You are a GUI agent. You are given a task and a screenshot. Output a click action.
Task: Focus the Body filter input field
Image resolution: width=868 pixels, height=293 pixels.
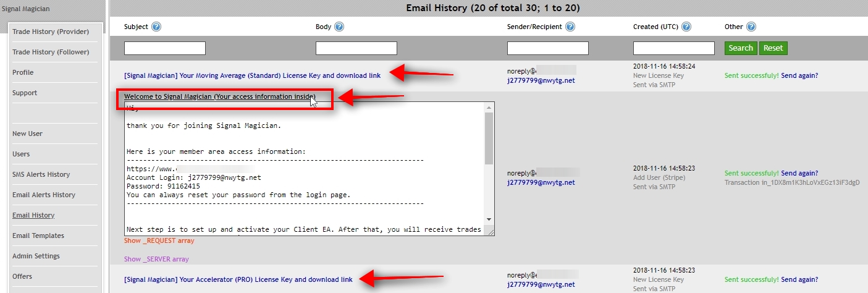(356, 48)
